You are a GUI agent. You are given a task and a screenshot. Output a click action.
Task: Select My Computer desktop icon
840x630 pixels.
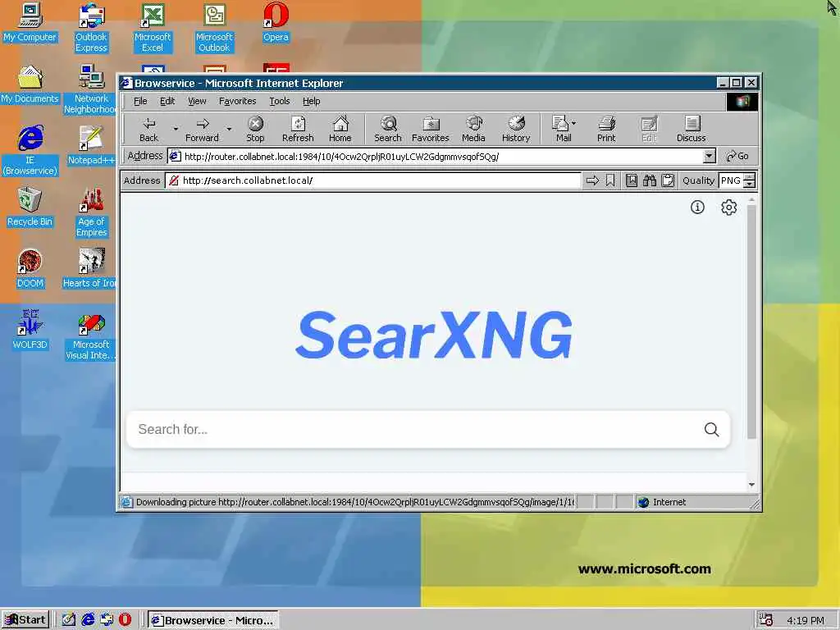[x=30, y=22]
